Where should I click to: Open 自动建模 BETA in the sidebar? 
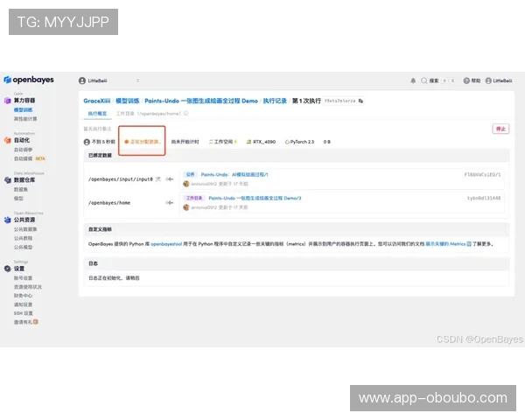(x=30, y=158)
